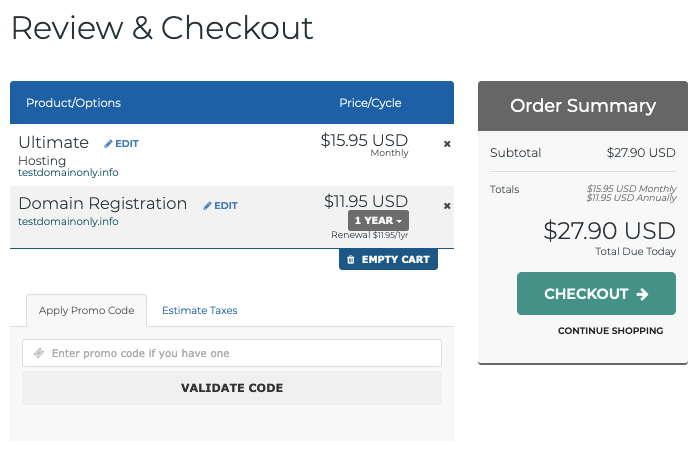
Task: Edit the Ultimate Hosting product
Action: click(x=122, y=144)
